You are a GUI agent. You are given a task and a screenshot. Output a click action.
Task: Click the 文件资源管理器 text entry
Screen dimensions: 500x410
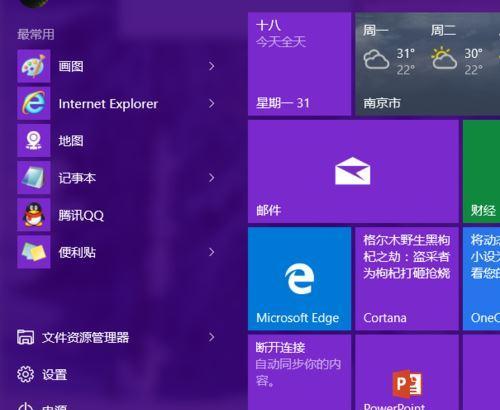tap(85, 337)
